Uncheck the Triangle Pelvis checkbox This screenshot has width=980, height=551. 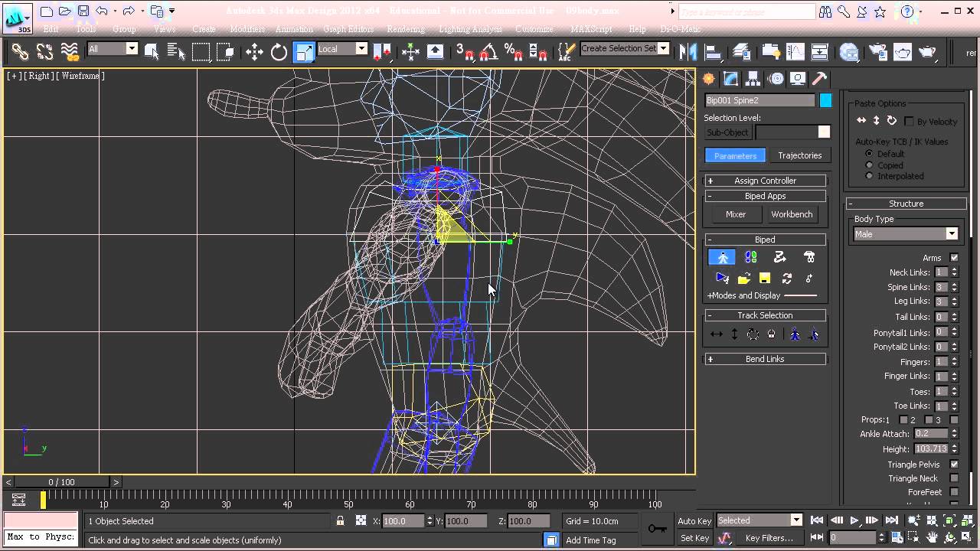[954, 465]
